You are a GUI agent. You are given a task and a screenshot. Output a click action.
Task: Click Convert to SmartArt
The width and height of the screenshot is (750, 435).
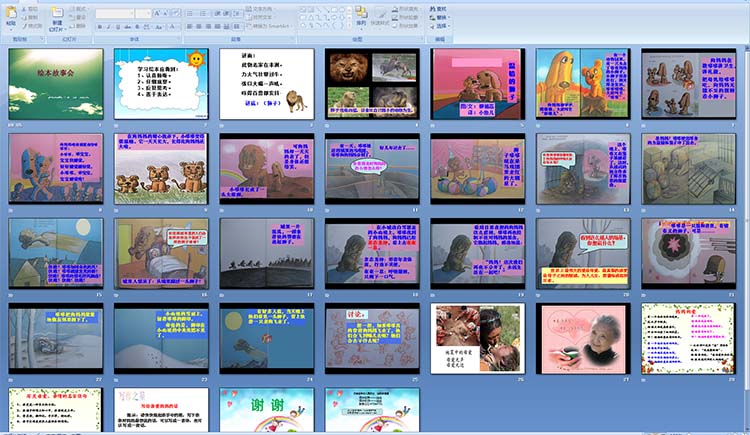[269, 26]
